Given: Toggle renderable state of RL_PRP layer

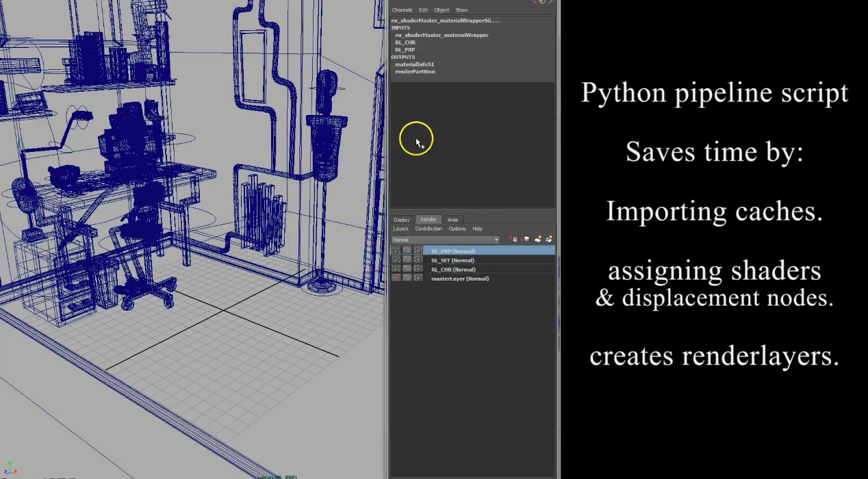Looking at the screenshot, I should click(396, 251).
